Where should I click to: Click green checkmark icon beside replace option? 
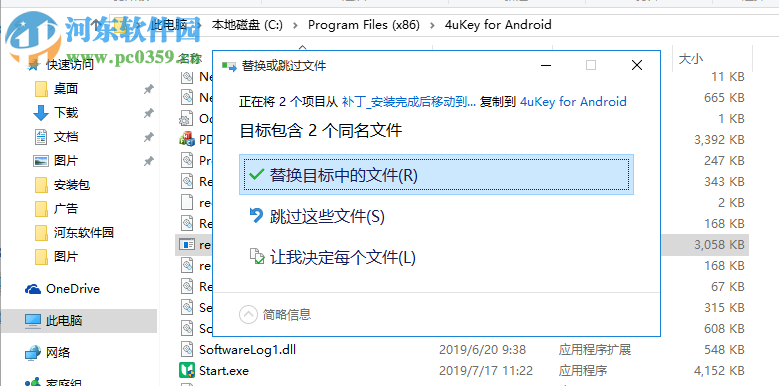click(256, 174)
